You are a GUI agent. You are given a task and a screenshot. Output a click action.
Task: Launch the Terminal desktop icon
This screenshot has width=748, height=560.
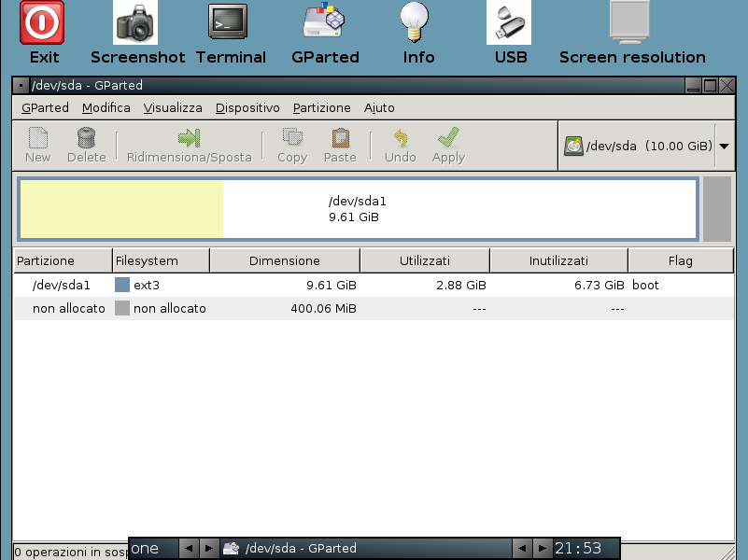pyautogui.click(x=228, y=21)
